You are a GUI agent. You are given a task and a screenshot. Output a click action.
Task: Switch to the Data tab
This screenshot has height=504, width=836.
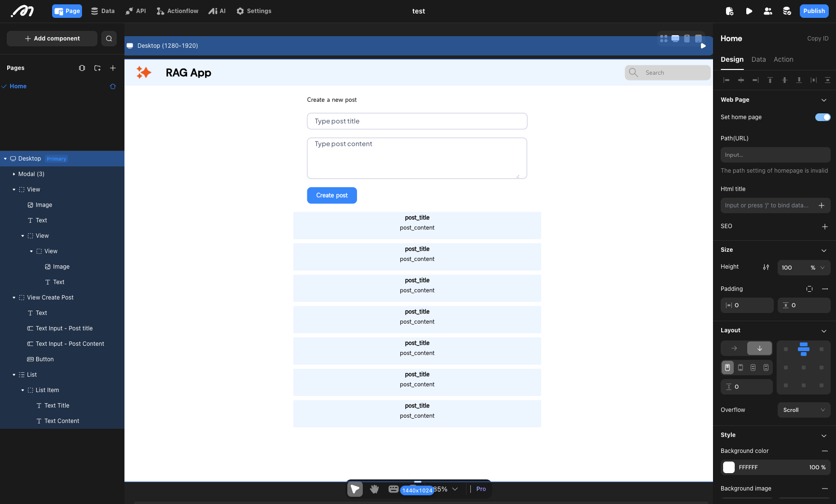[758, 59]
